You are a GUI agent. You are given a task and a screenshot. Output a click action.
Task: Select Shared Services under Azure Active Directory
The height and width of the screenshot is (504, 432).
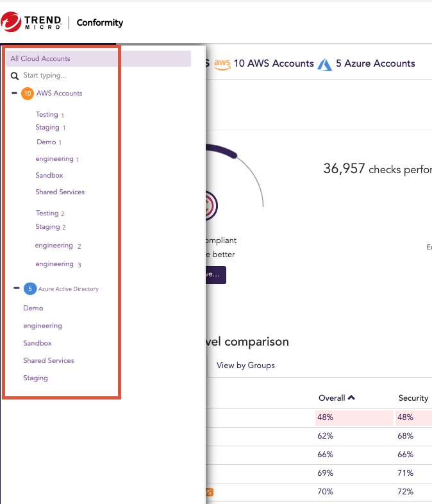pyautogui.click(x=49, y=360)
